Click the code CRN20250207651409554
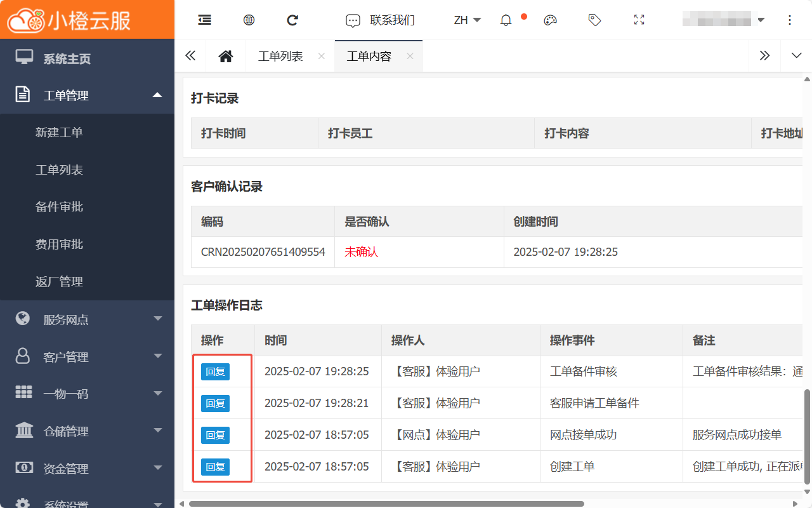The width and height of the screenshot is (812, 508). tap(263, 252)
